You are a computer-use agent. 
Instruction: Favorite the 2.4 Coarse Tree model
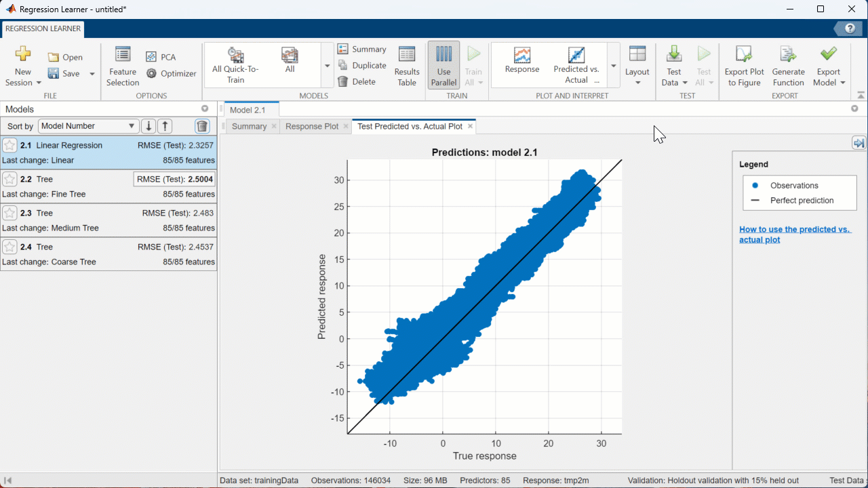10,247
